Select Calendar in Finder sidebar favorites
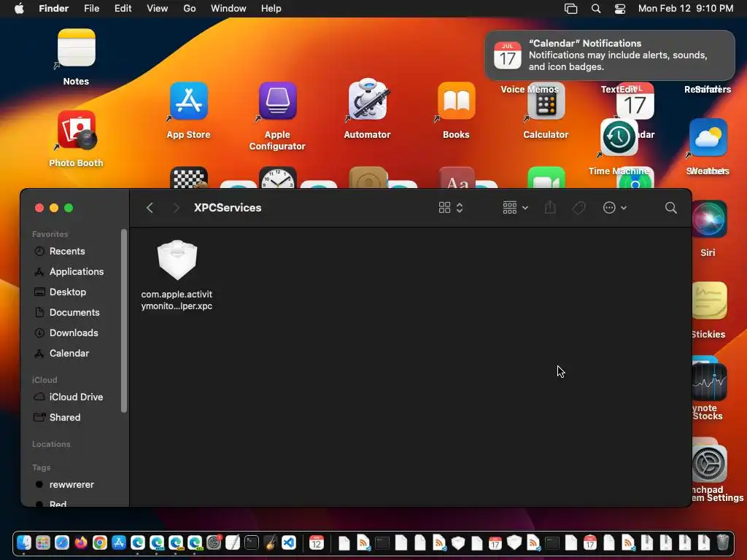 click(x=69, y=354)
